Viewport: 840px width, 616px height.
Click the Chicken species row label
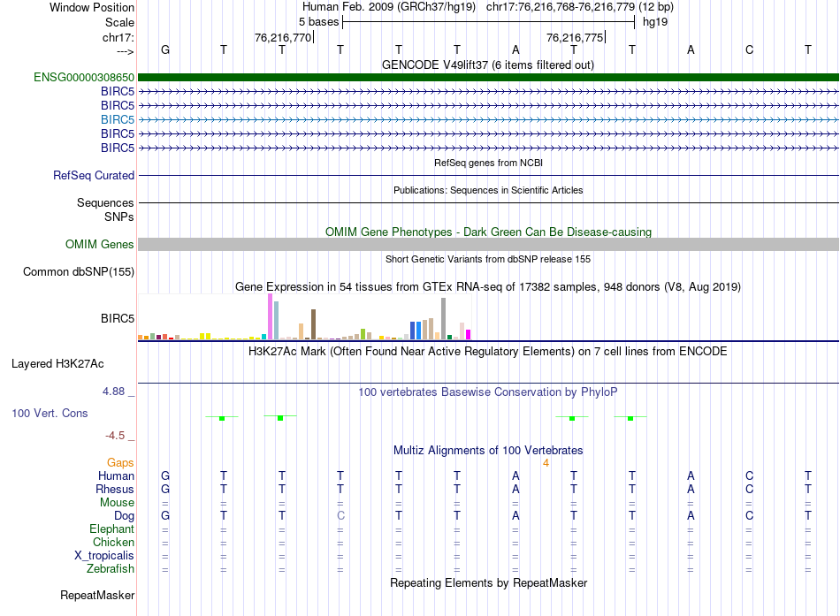(x=113, y=542)
